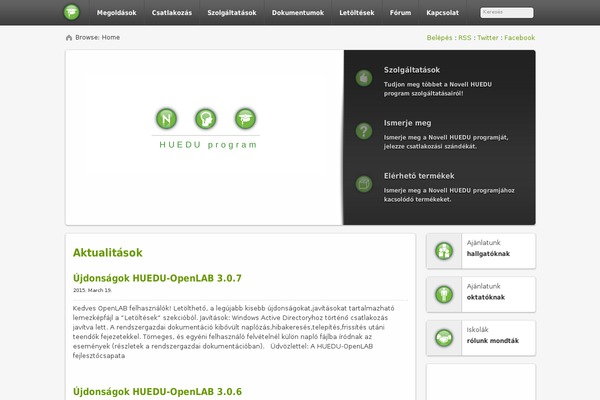Click the Aktualitások heading

pos(108,253)
